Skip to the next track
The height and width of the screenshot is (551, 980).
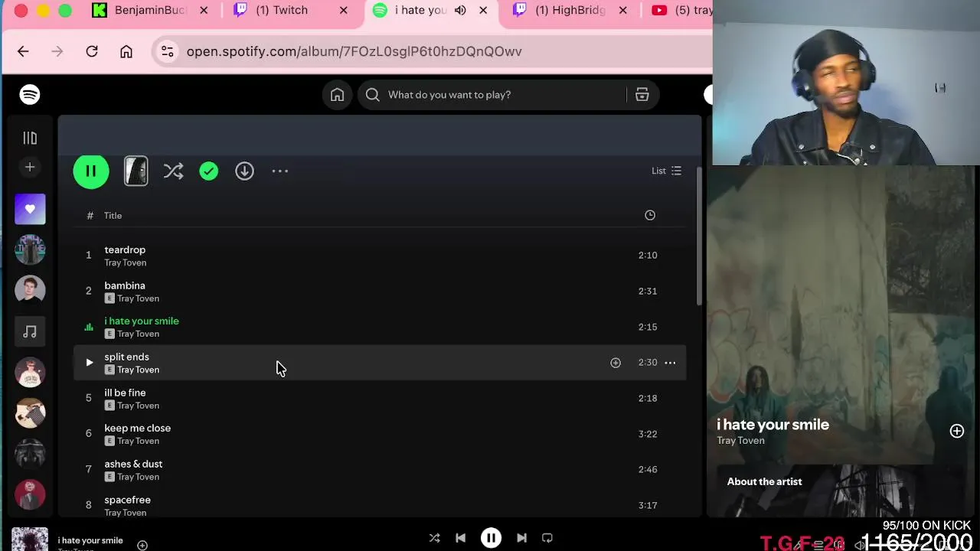click(x=521, y=538)
